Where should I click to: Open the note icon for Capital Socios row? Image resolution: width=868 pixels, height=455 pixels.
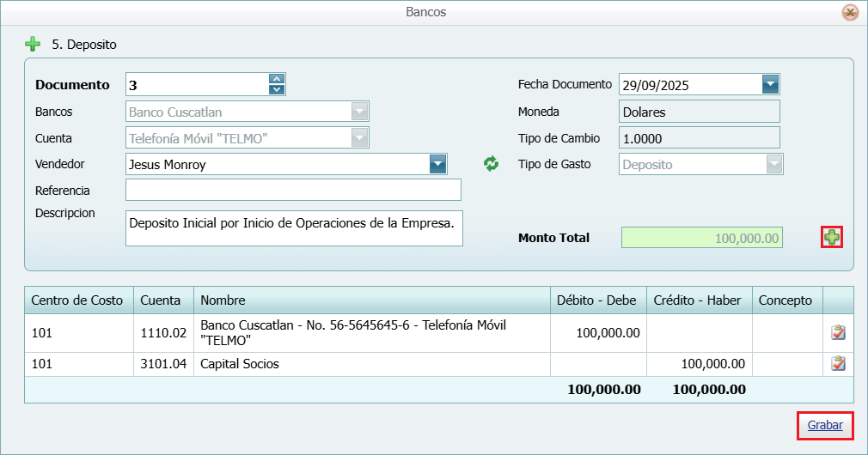838,364
